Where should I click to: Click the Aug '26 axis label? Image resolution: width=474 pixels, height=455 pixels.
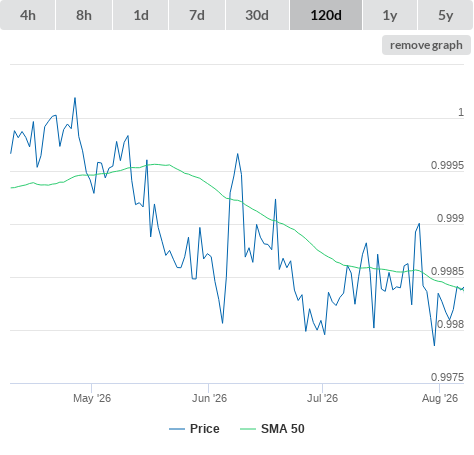(x=440, y=398)
